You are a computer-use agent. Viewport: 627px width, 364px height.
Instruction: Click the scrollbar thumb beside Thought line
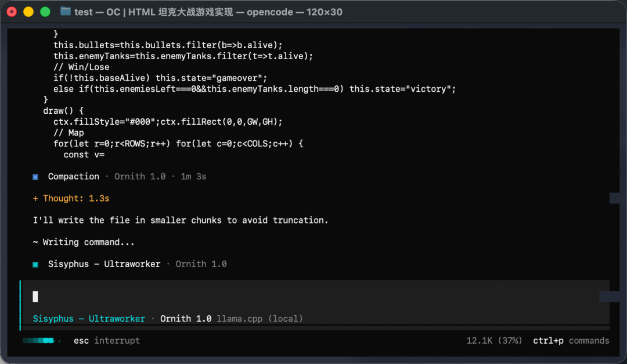pyautogui.click(x=615, y=198)
